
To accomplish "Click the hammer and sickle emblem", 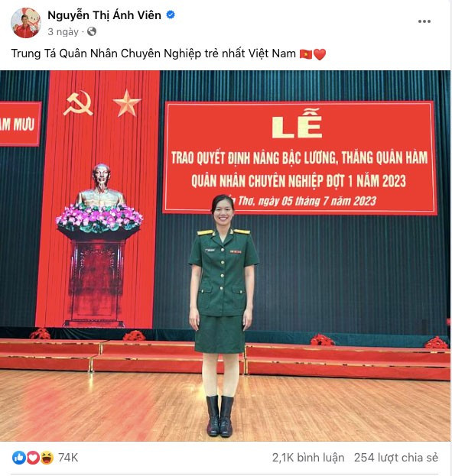I will pos(78,103).
